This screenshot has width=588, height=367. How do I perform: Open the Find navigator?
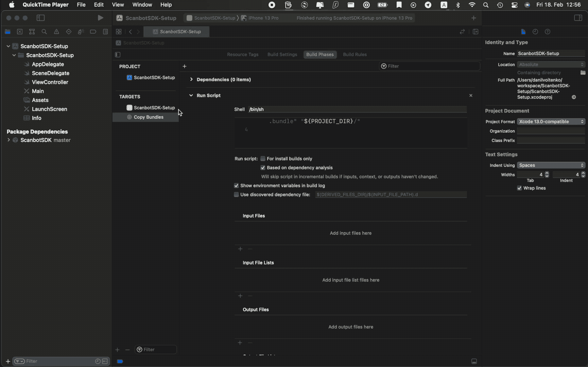tap(44, 32)
